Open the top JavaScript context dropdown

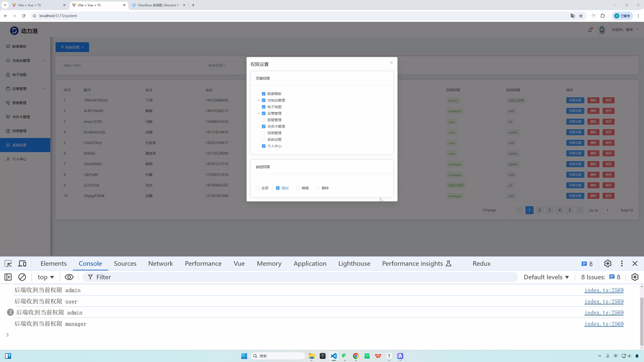click(46, 277)
